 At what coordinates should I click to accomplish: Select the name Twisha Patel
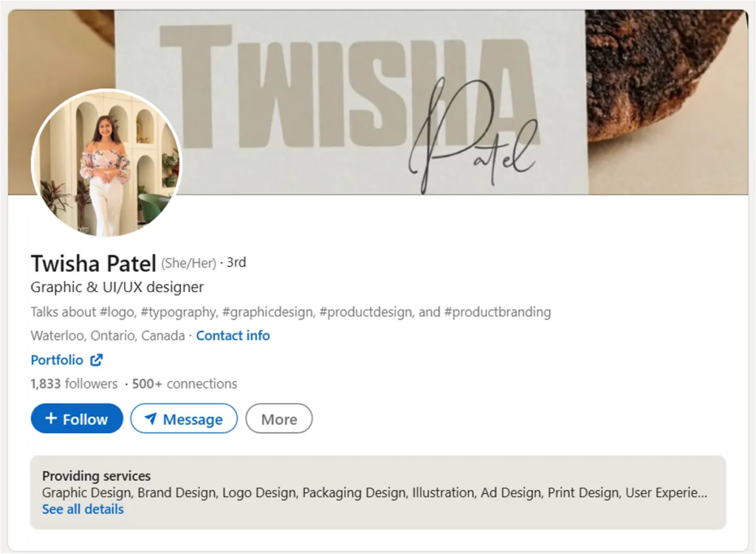click(x=93, y=263)
